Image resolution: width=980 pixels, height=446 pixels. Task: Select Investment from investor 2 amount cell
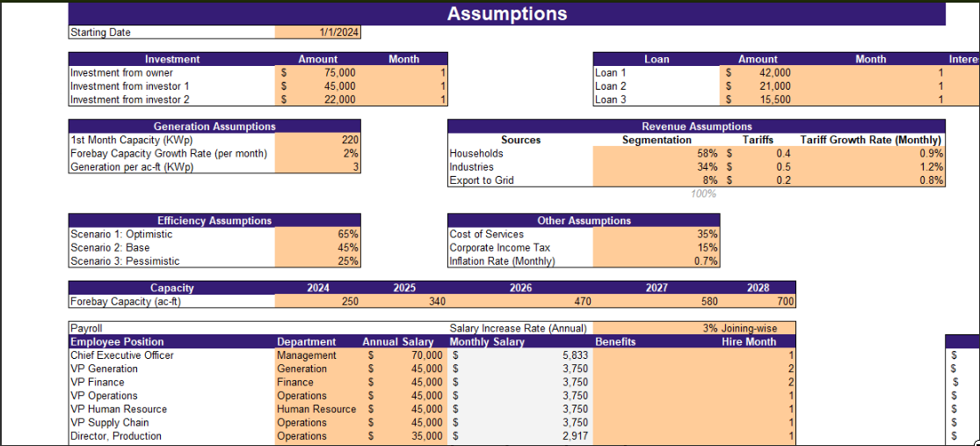[317, 99]
